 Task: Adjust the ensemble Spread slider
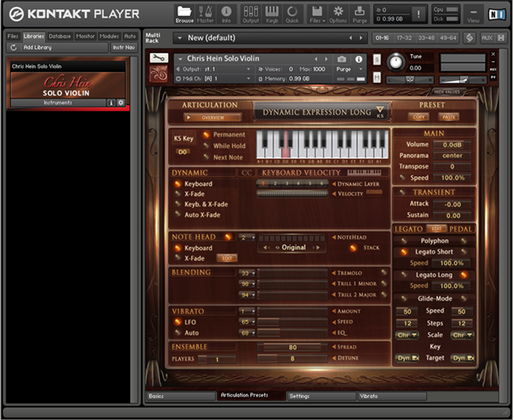pyautogui.click(x=293, y=347)
